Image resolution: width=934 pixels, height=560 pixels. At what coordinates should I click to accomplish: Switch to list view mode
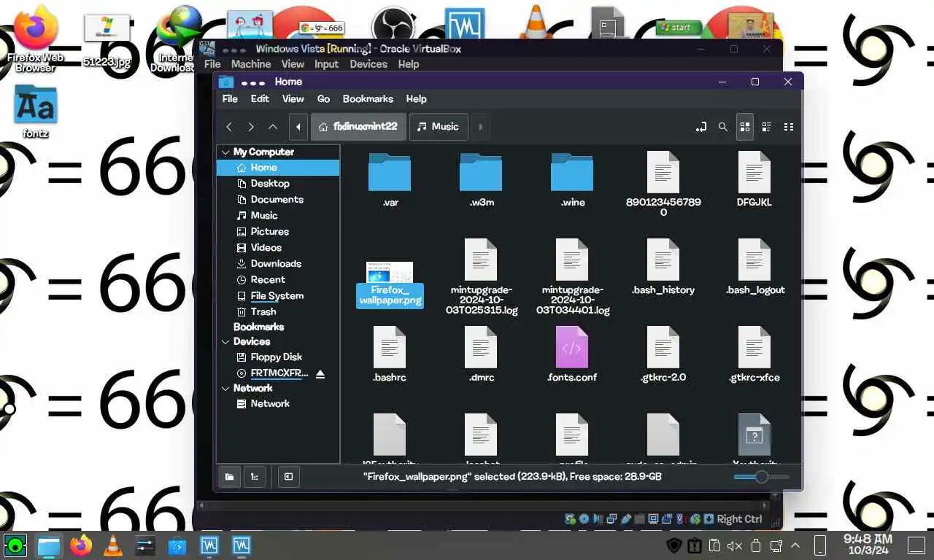767,127
